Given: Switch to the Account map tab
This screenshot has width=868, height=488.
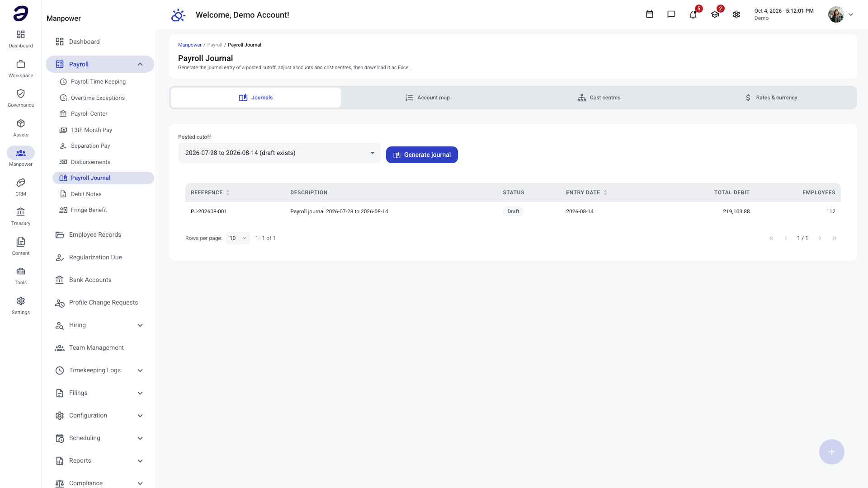Looking at the screenshot, I should click(x=427, y=98).
